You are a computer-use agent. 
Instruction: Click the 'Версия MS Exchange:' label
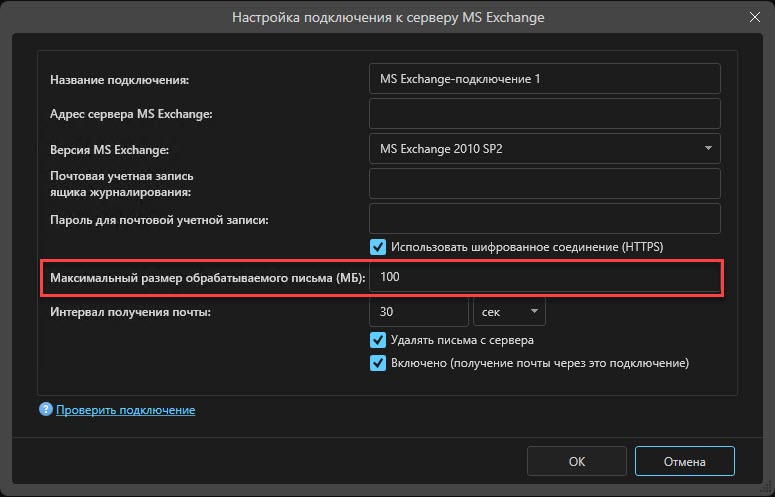point(109,150)
